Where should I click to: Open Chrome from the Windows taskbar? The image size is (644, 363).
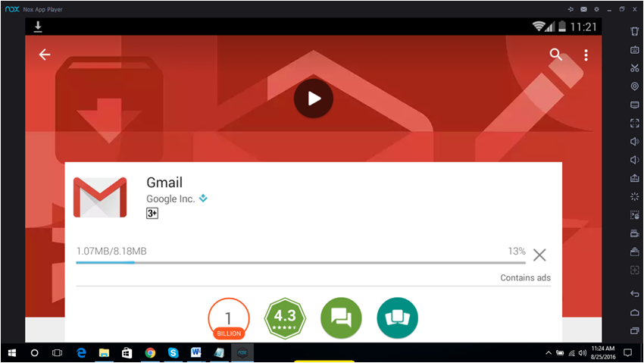coord(150,353)
